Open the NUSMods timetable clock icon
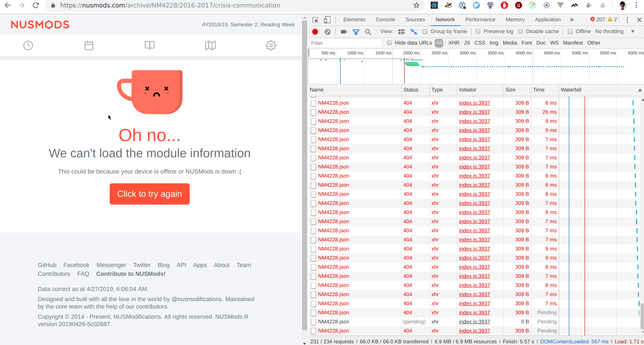The height and width of the screenshot is (345, 644). (x=28, y=45)
